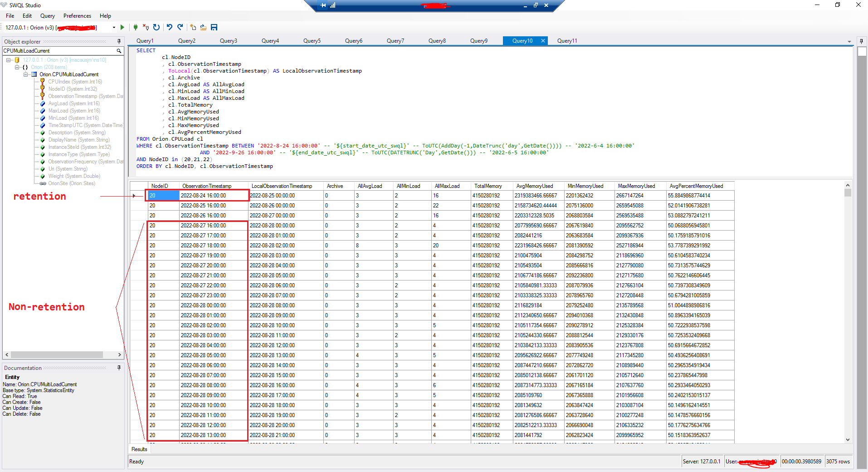Collapse the Orion.CPUMultiLoadCurrent tree node

[x=26, y=74]
